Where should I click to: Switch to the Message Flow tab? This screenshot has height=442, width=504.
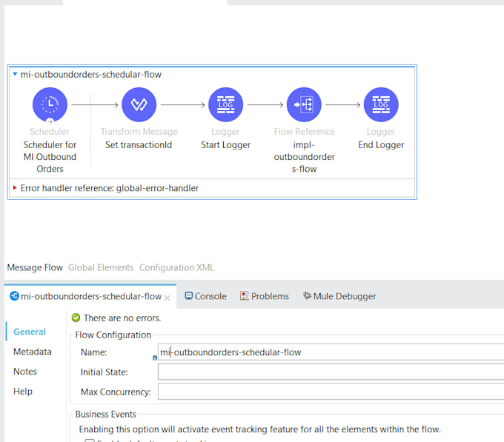click(x=35, y=267)
